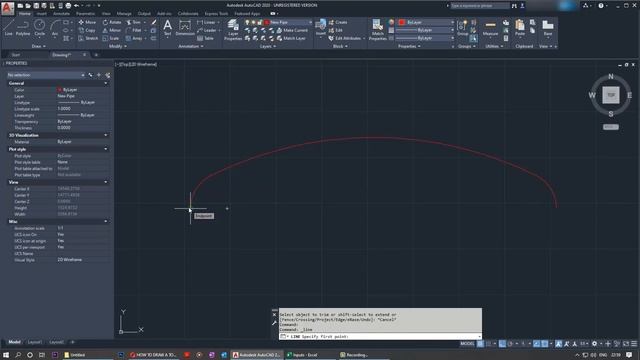Click the Fillet tool
The width and height of the screenshot is (640, 360).
pyautogui.click(x=133, y=30)
